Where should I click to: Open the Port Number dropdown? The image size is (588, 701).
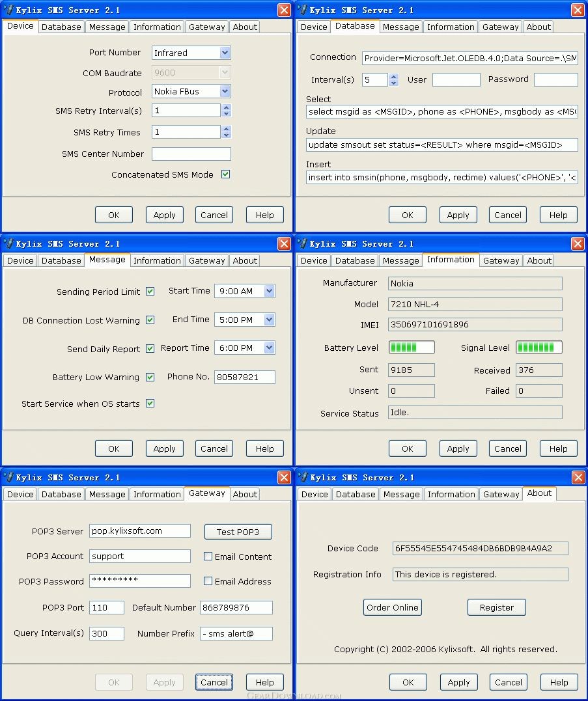click(225, 53)
